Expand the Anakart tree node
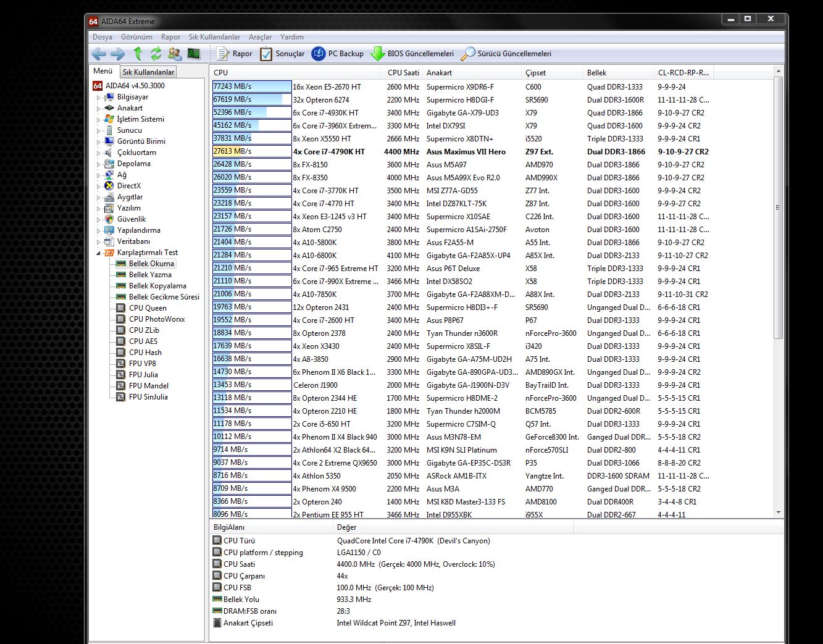Screen dimensions: 823x644 pyautogui.click(x=98, y=109)
